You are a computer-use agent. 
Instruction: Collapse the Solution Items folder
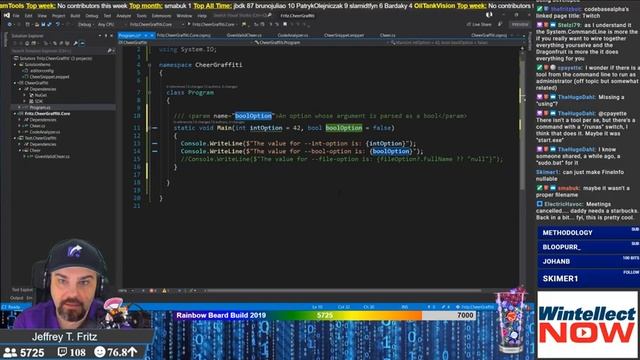pyautogui.click(x=16, y=64)
